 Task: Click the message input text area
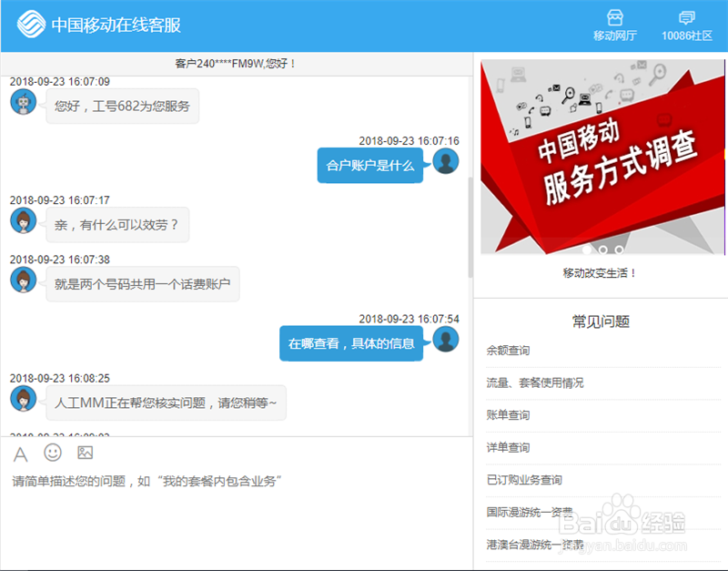[x=237, y=520]
